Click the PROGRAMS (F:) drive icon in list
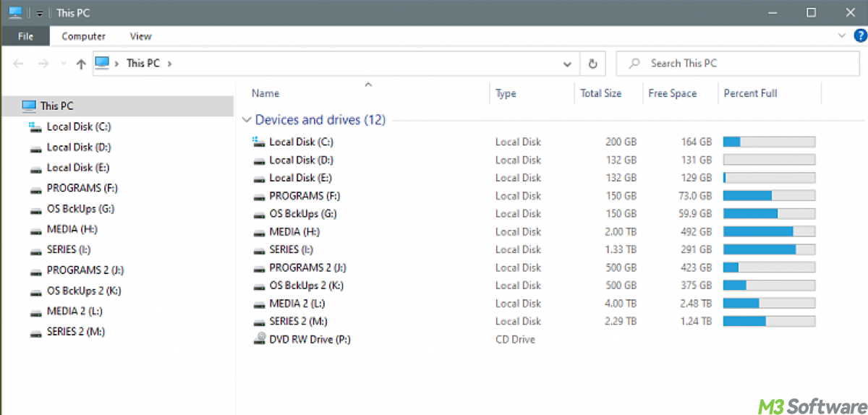This screenshot has width=868, height=415. [x=259, y=196]
